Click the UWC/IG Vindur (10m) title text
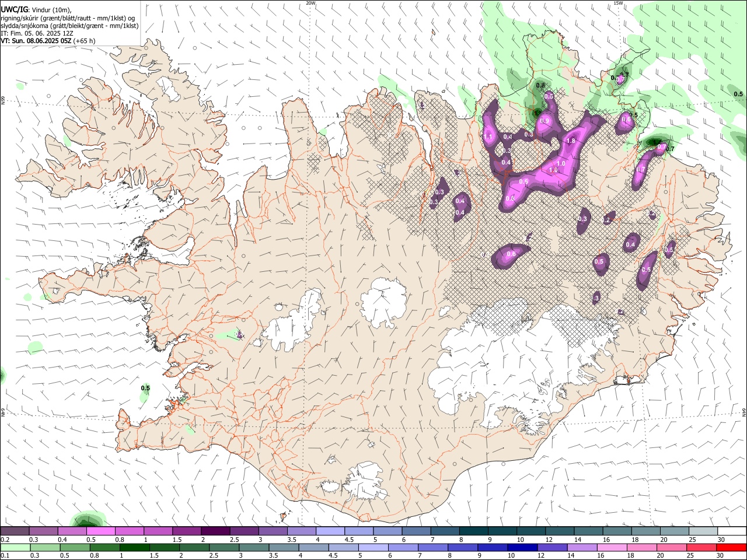The width and height of the screenshot is (747, 560). point(36,9)
